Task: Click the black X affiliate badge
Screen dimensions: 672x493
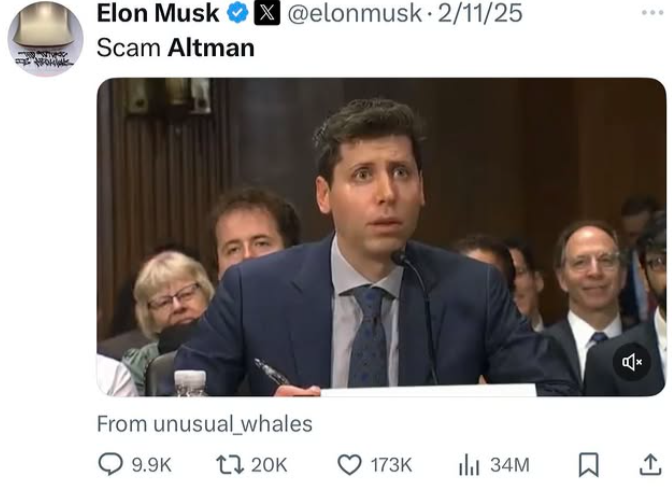Action: pos(267,13)
